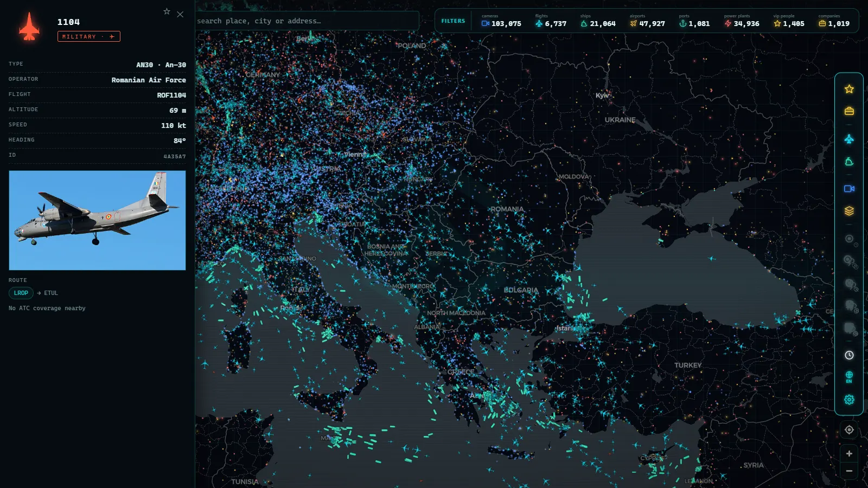Favorite aircraft 1104 with star icon

tap(167, 11)
